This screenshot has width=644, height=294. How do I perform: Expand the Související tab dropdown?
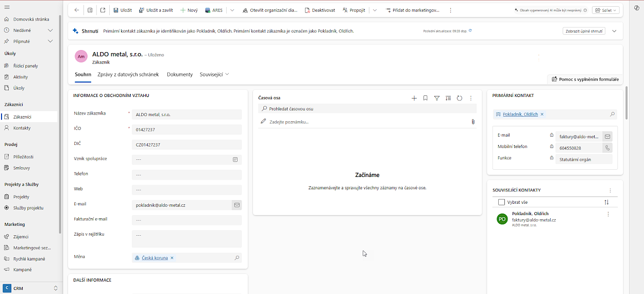(214, 74)
